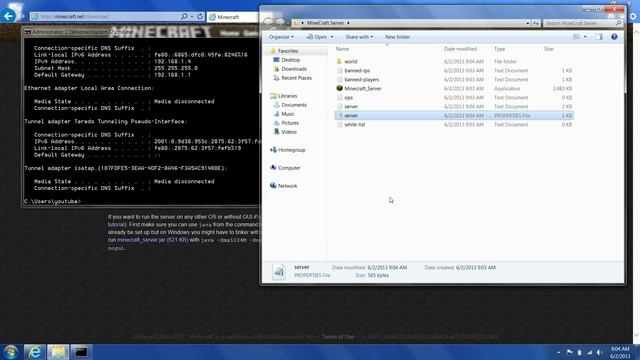The width and height of the screenshot is (640, 360).
Task: Expand the address bar history dropdown
Action: (528, 23)
